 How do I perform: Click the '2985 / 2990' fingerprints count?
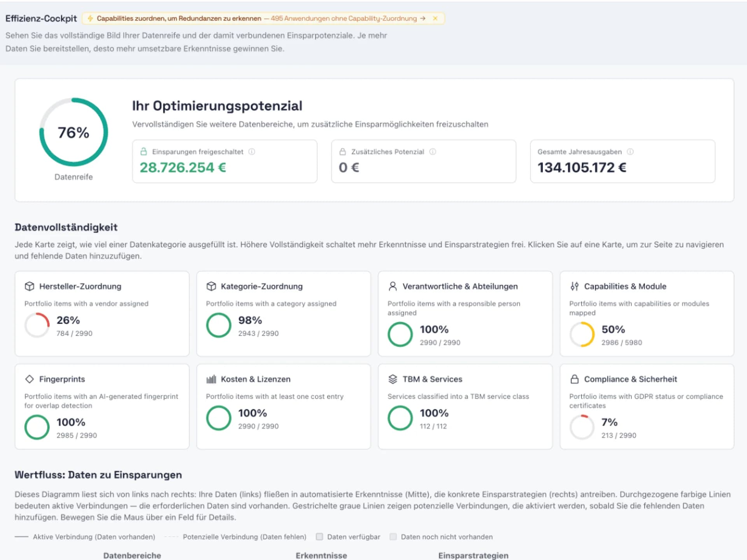click(77, 436)
